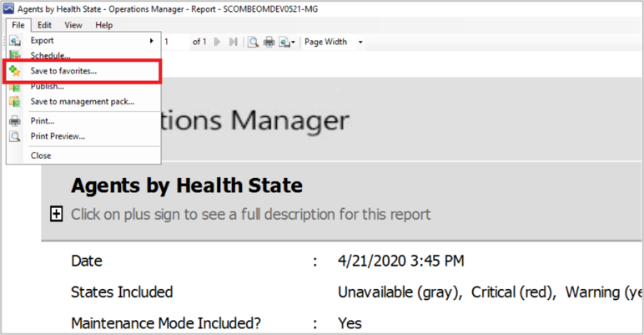Click the Operations Manager app icon in title bar
644x335 pixels.
8,8
